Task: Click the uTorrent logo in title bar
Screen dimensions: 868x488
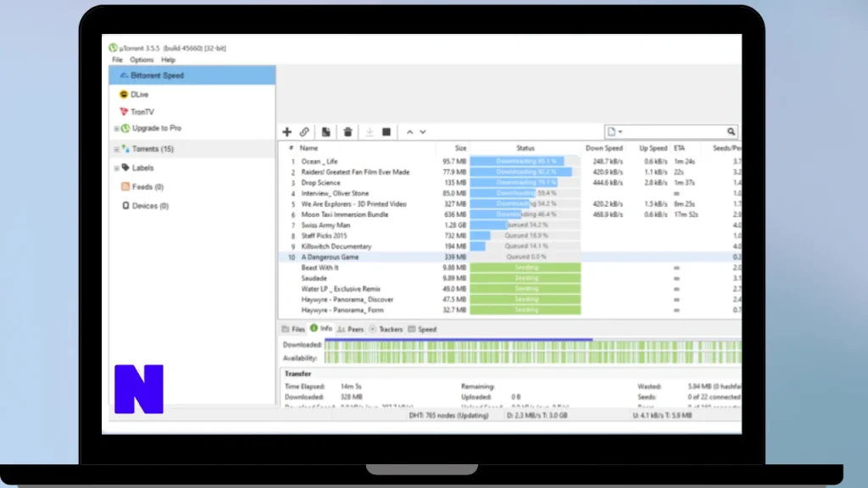Action: pyautogui.click(x=113, y=48)
